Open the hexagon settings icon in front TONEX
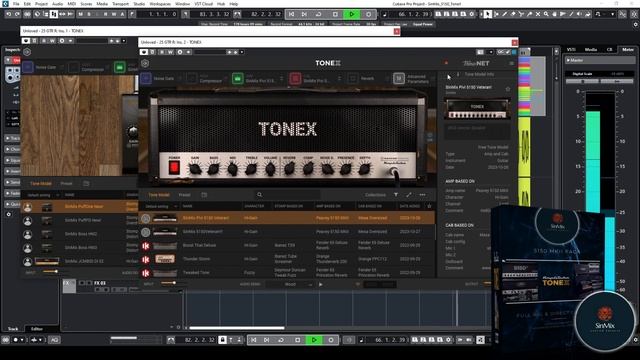 click(145, 63)
